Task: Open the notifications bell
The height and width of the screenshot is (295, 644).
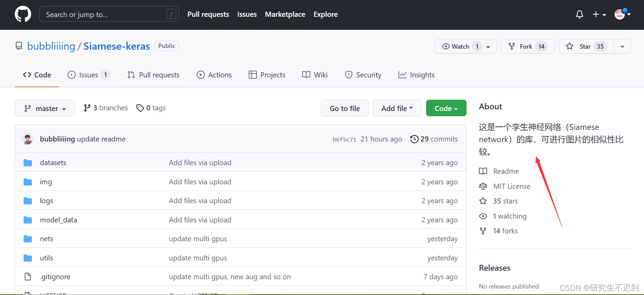Action: (x=579, y=14)
